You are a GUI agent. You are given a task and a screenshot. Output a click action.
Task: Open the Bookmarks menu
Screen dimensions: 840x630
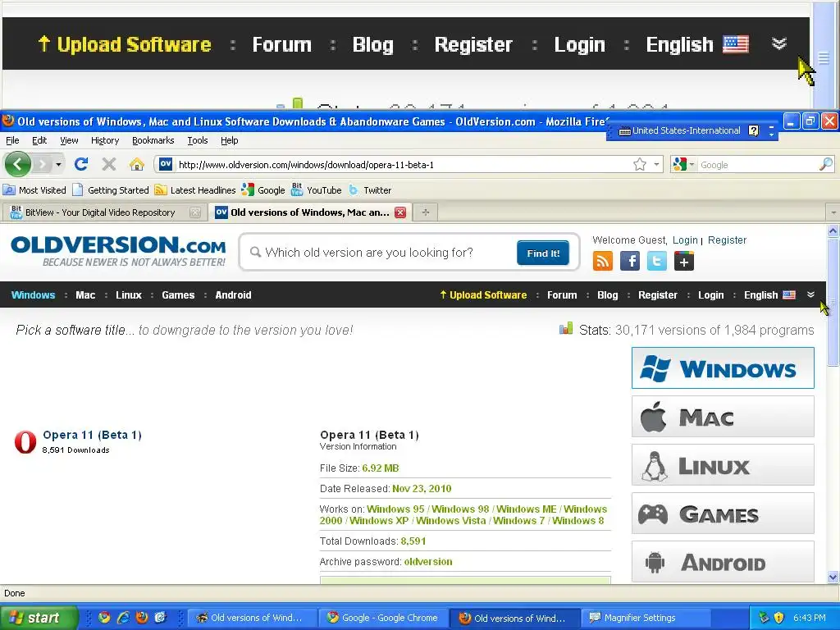(153, 140)
